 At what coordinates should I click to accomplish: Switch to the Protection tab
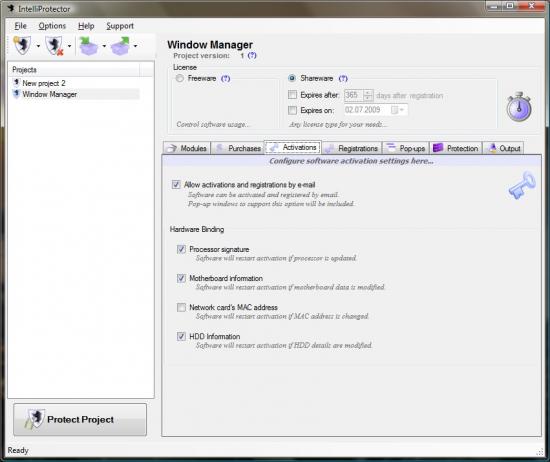click(x=456, y=148)
